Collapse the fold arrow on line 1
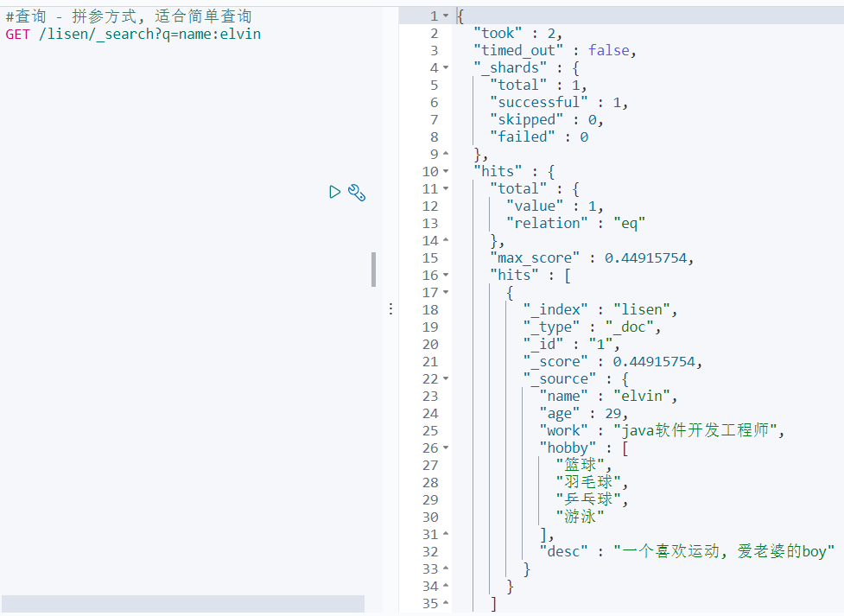844x616 pixels. pyautogui.click(x=446, y=16)
